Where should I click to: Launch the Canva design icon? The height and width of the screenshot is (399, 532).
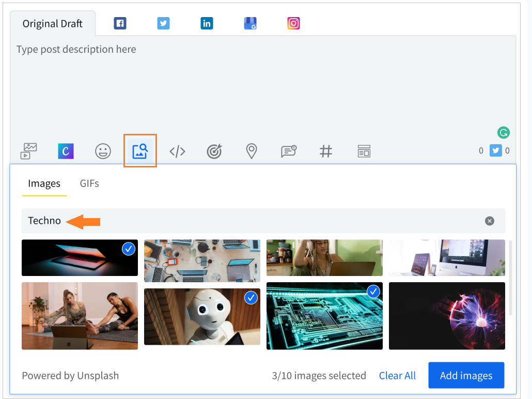tap(66, 151)
